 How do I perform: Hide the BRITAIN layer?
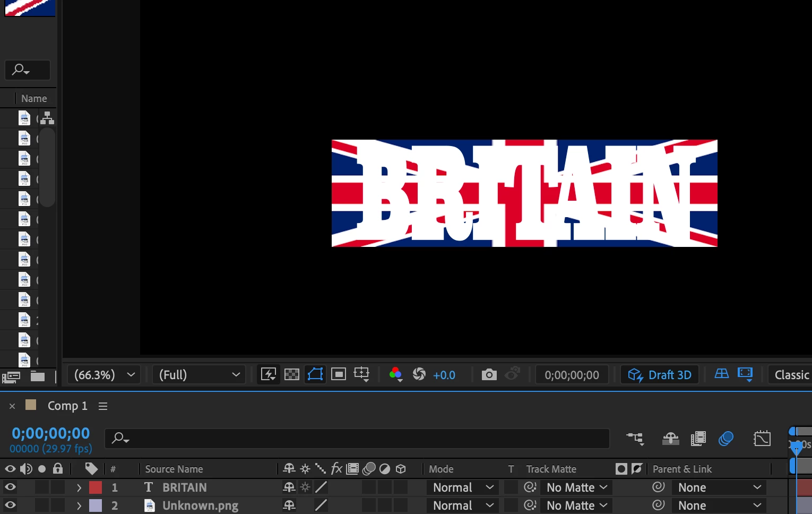(10, 487)
